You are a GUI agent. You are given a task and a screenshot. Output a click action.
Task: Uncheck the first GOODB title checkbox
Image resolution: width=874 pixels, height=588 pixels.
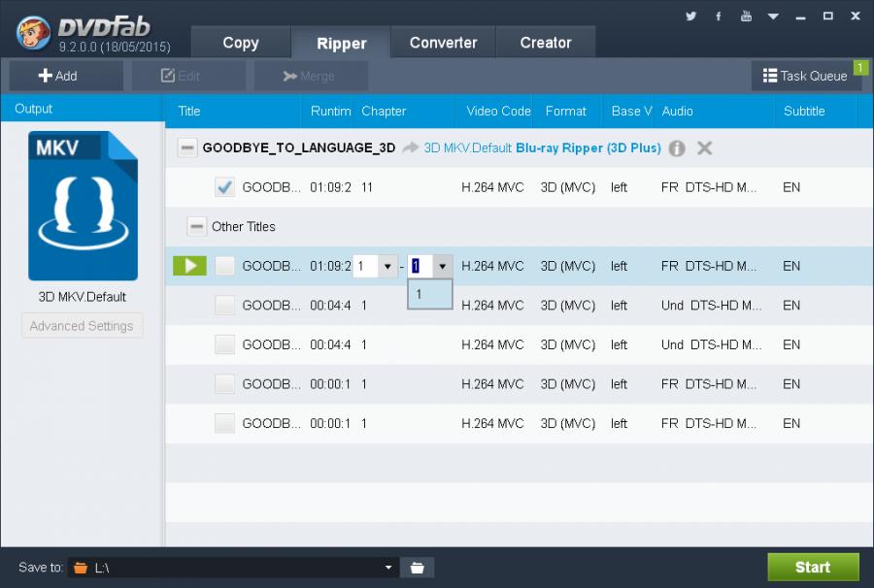tap(225, 187)
